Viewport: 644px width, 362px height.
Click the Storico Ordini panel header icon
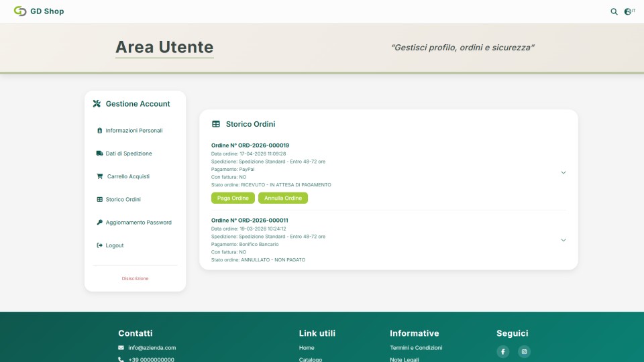pyautogui.click(x=215, y=124)
